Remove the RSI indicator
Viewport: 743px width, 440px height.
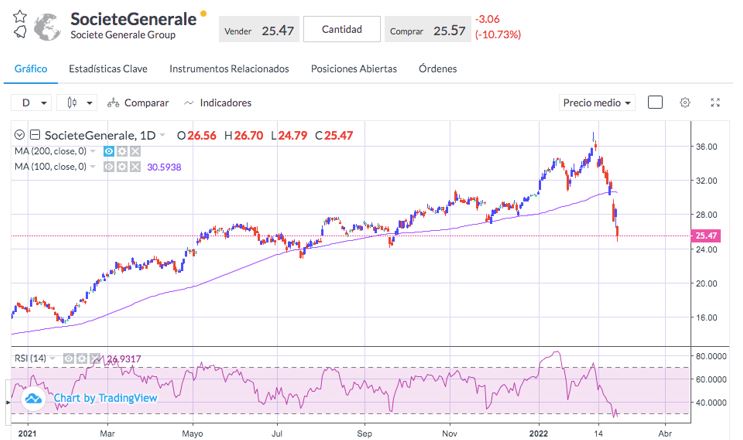[95, 359]
